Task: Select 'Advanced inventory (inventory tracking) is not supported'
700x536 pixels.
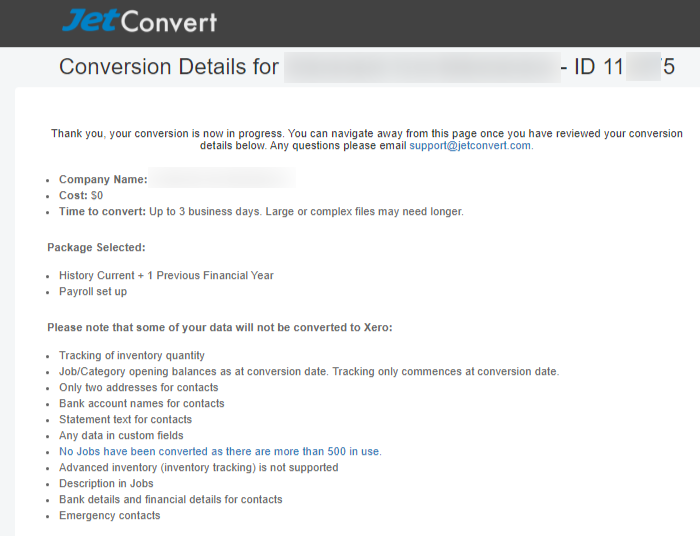Action: pyautogui.click(x=199, y=467)
